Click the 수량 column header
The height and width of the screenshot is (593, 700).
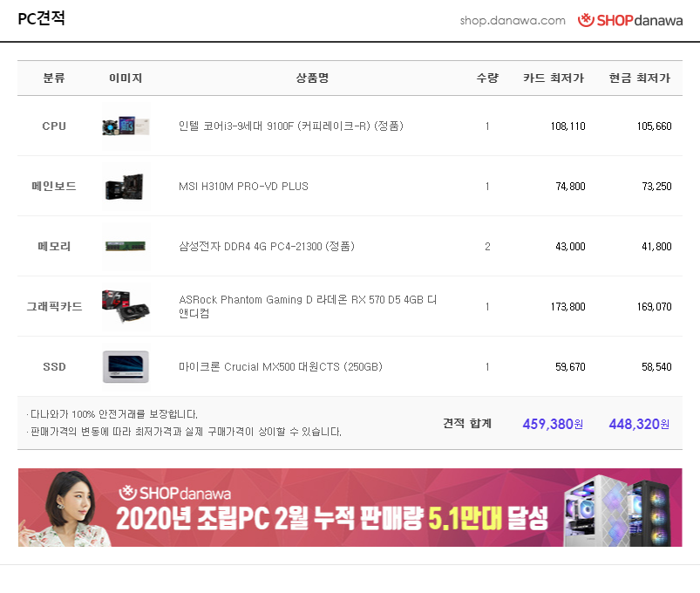(487, 78)
